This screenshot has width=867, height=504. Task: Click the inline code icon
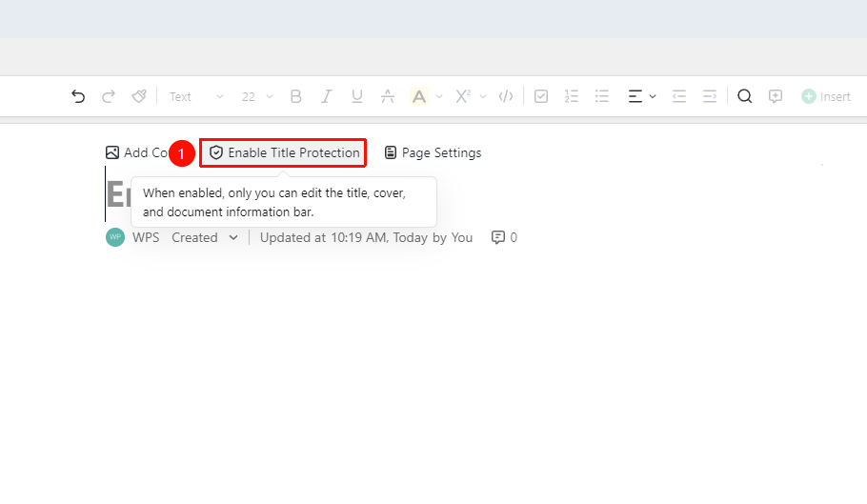coord(506,97)
